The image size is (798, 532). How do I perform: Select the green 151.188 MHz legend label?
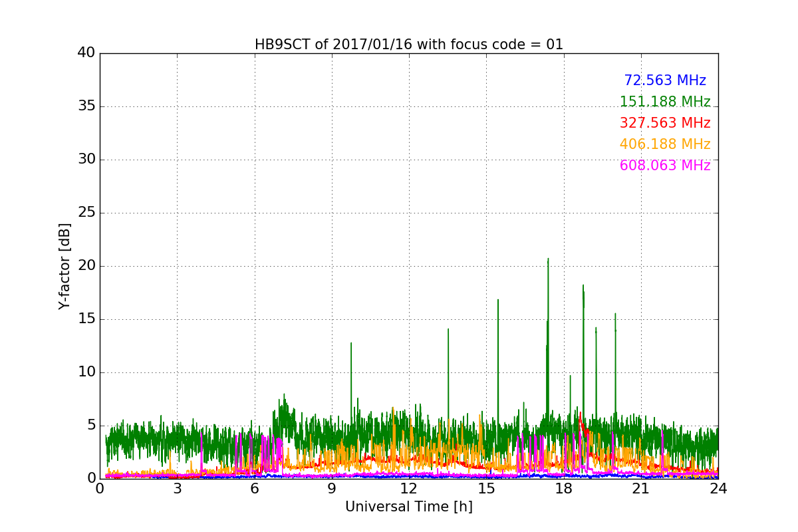665,102
